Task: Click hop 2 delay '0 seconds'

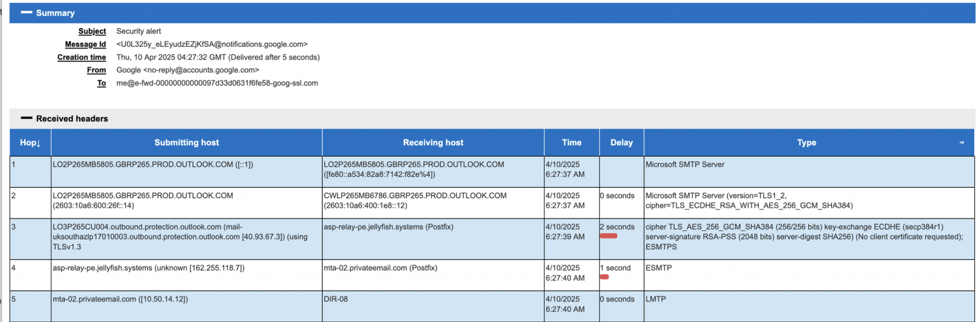Action: click(617, 195)
